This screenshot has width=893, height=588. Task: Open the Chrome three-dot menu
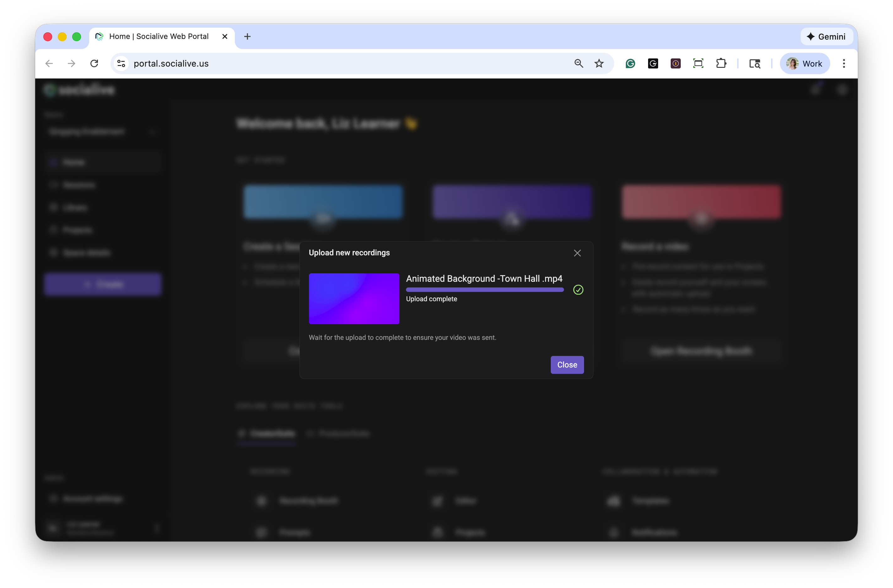pos(843,63)
